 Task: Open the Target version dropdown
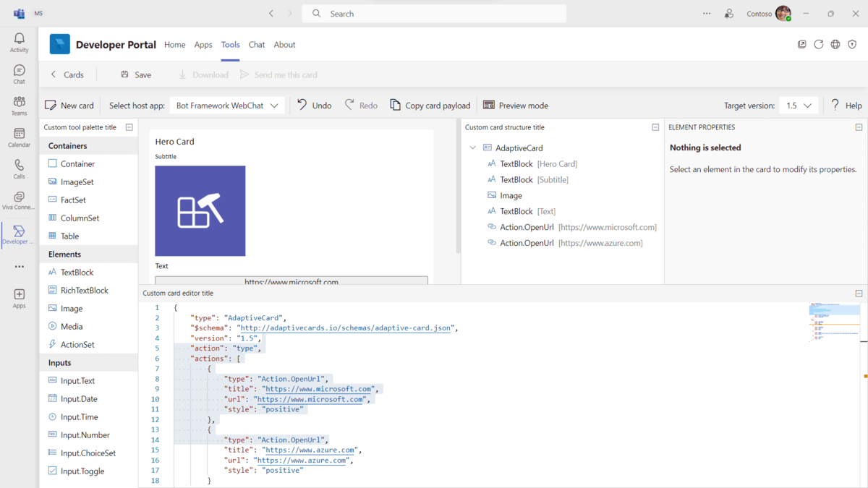click(x=797, y=105)
